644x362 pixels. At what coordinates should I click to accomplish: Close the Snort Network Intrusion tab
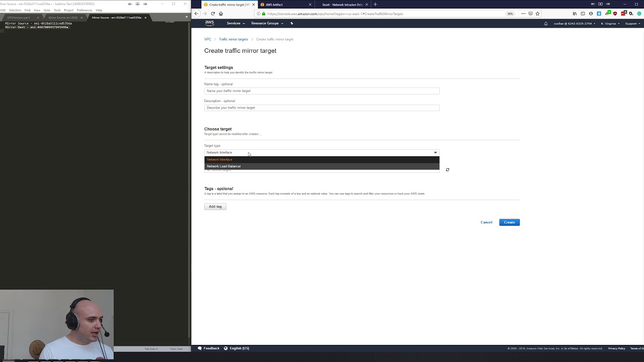tap(367, 5)
